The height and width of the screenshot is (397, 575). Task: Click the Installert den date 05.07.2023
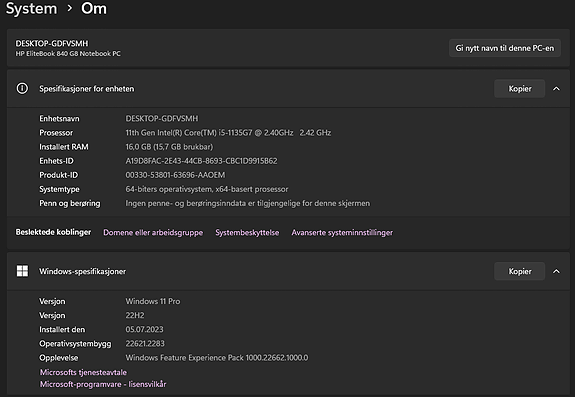click(144, 330)
